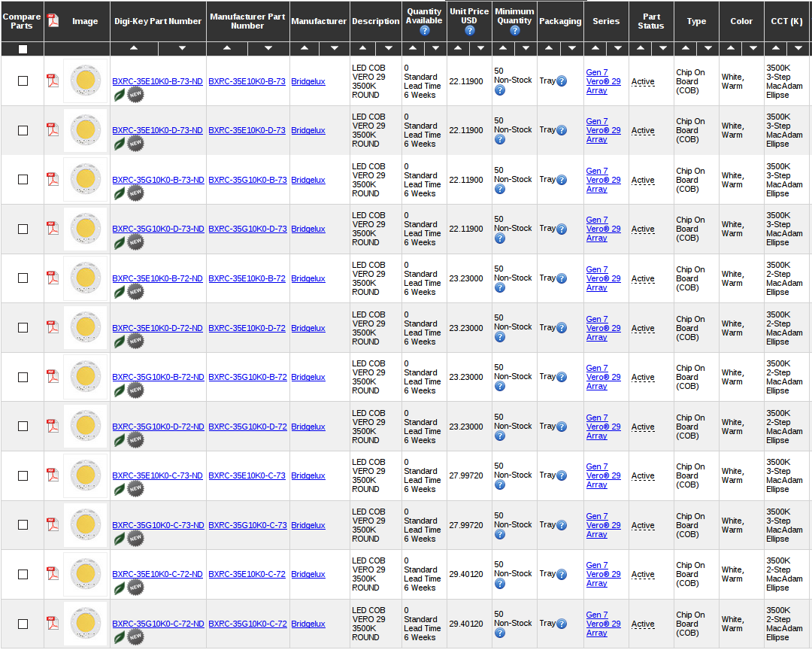812x650 pixels.
Task: Click the Quantity Available help icon in header
Action: point(425,31)
